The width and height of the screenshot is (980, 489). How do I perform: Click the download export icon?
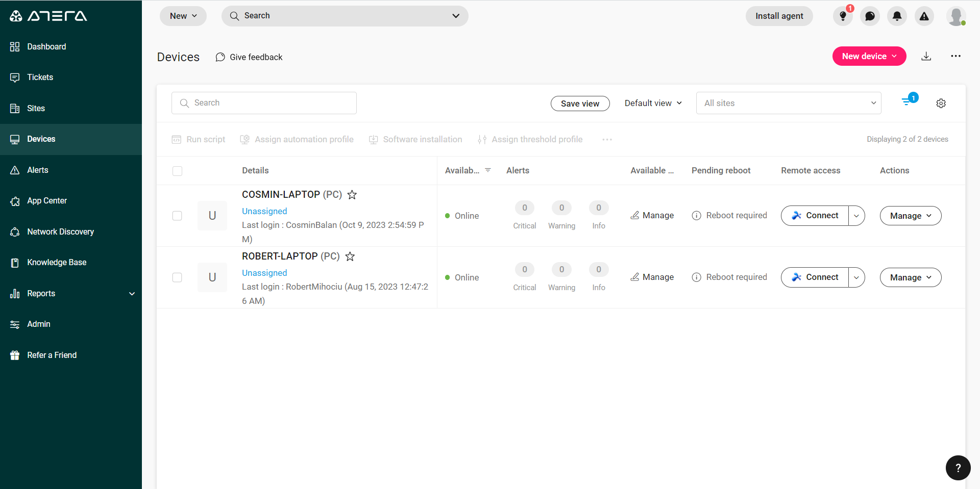(926, 56)
